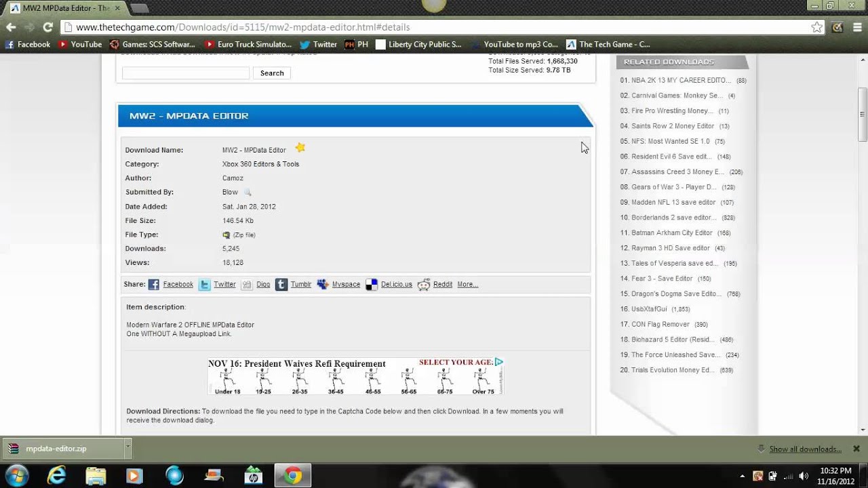The height and width of the screenshot is (488, 868).
Task: Open a new browser tab
Action: (139, 8)
